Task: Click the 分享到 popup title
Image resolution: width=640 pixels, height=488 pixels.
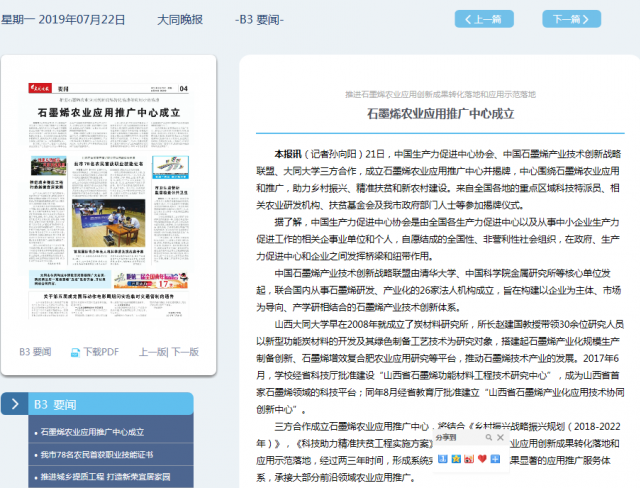Action: point(446,437)
